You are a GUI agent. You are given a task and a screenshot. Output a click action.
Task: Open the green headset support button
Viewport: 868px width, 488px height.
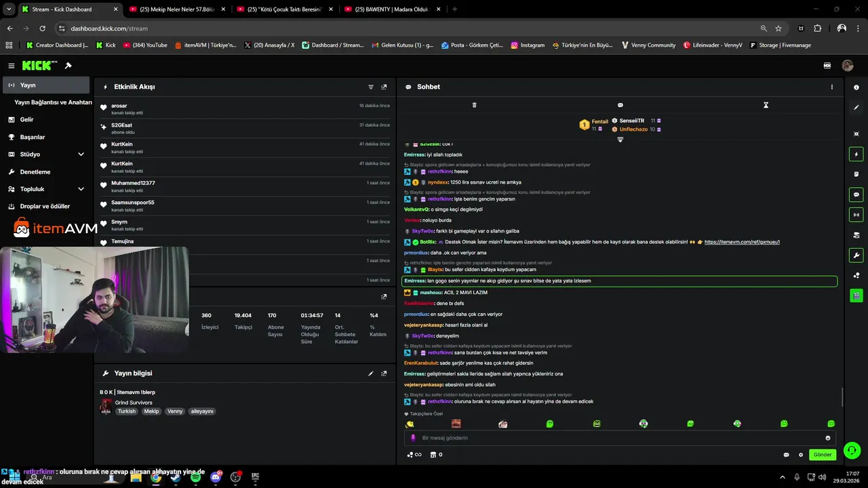tap(852, 450)
